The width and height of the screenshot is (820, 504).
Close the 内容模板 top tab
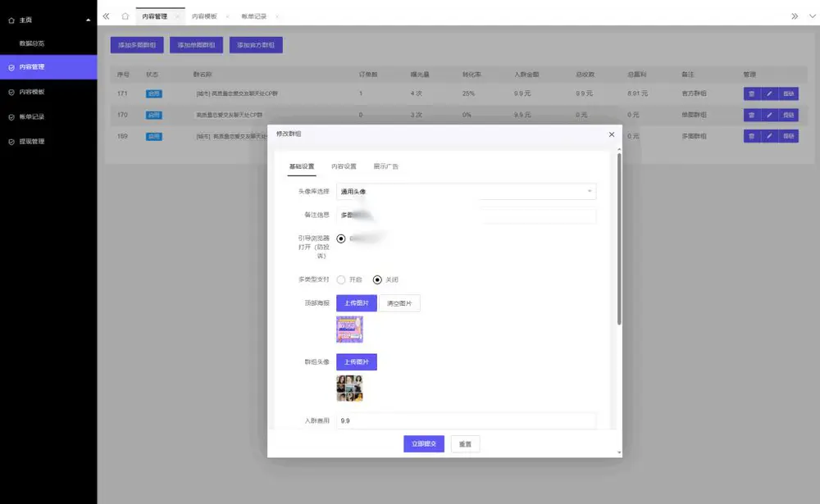tap(227, 16)
